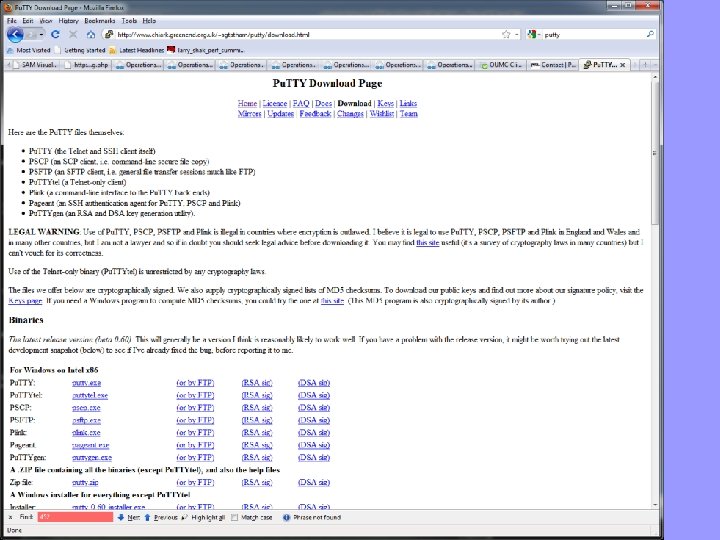Open the Mirrors link
This screenshot has height=540, width=720.
point(249,113)
